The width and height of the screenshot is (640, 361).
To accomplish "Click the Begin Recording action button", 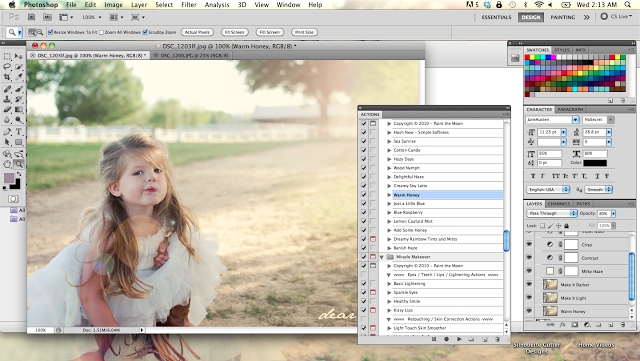I will [446, 339].
